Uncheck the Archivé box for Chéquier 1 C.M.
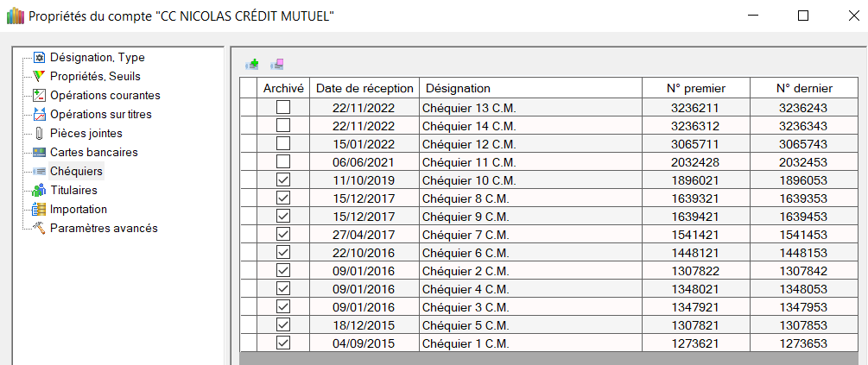 point(283,343)
